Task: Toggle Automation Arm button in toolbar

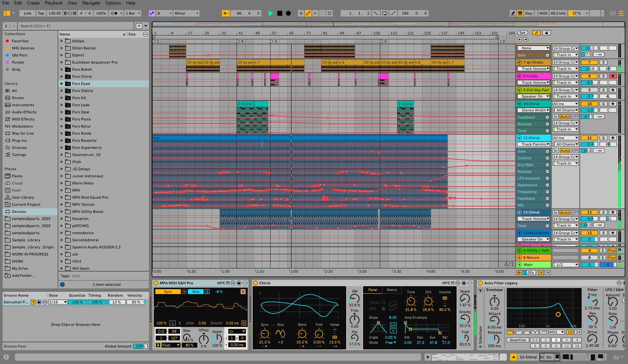Action: 308,13
